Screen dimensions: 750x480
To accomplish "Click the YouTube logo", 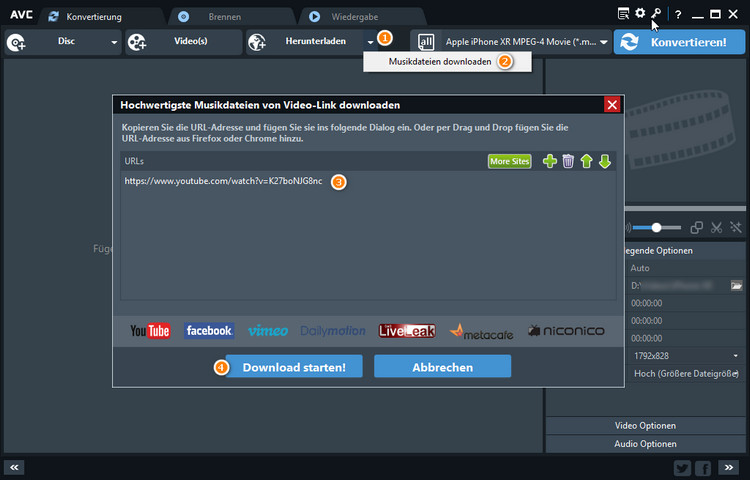I will point(150,331).
